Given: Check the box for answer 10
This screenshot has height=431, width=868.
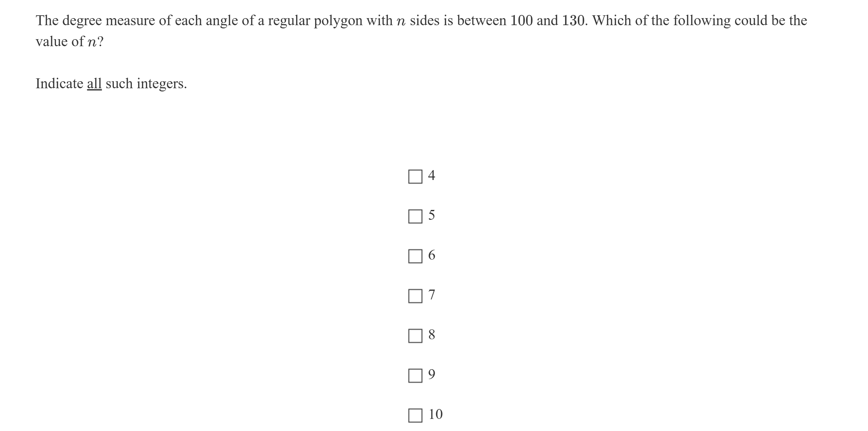Looking at the screenshot, I should pos(415,415).
